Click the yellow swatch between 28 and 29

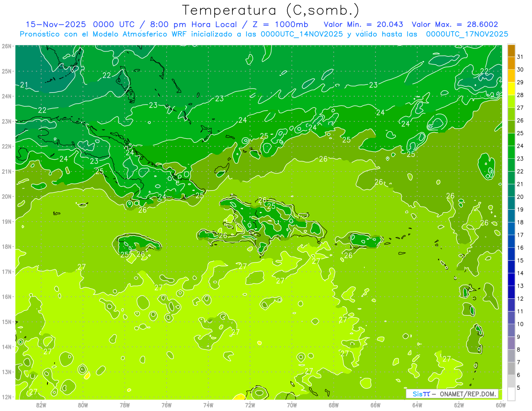click(x=511, y=89)
